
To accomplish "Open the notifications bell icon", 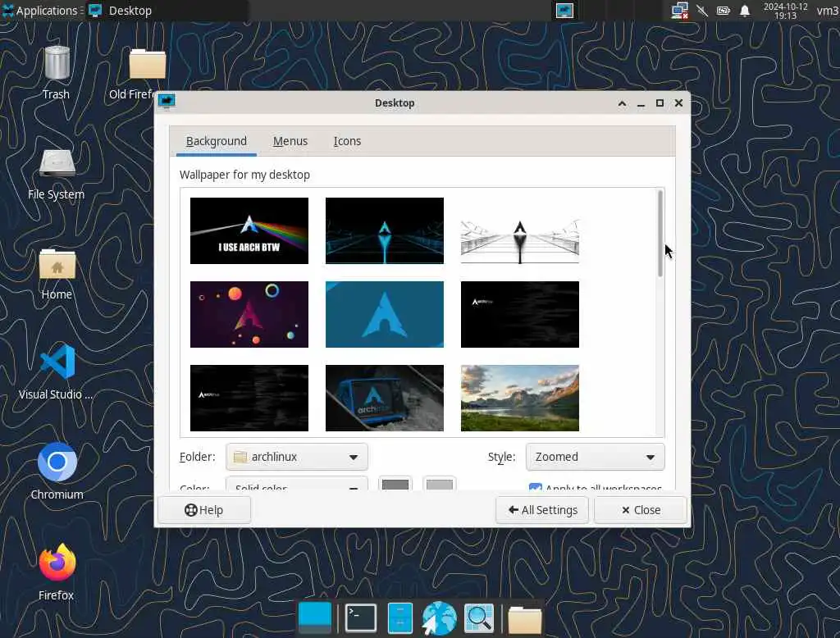I will [745, 11].
